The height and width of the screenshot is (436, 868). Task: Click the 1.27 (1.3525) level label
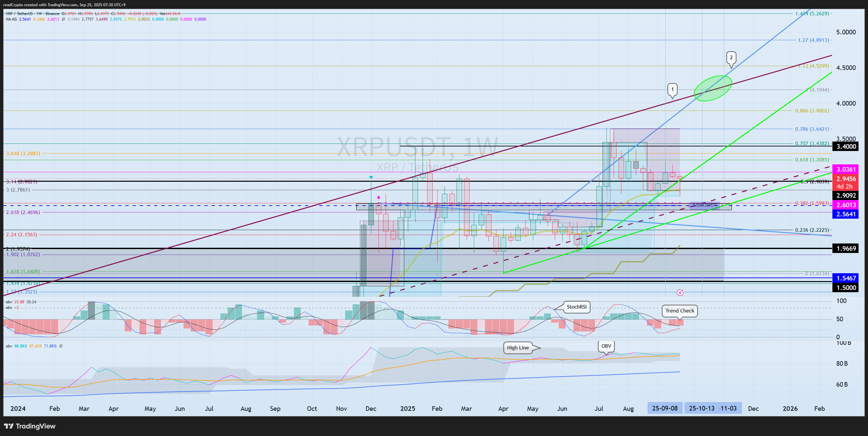click(x=22, y=292)
